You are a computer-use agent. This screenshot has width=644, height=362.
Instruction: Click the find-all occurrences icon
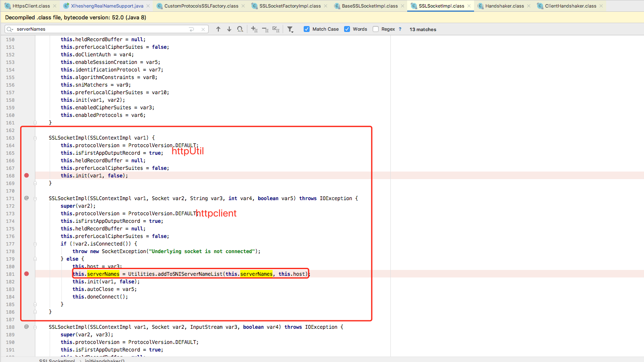[240, 29]
